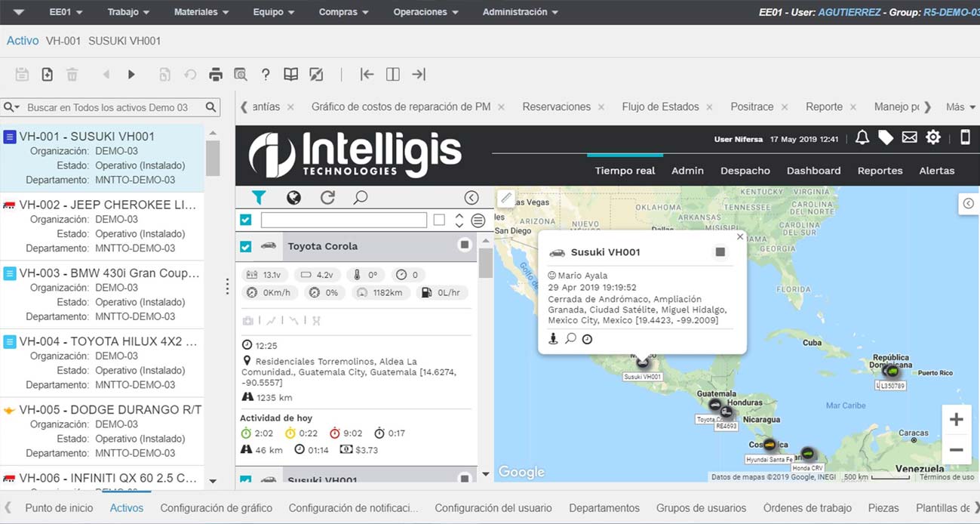Click street view person icon in popup
Viewport: 980px width, 524px height.
point(553,339)
